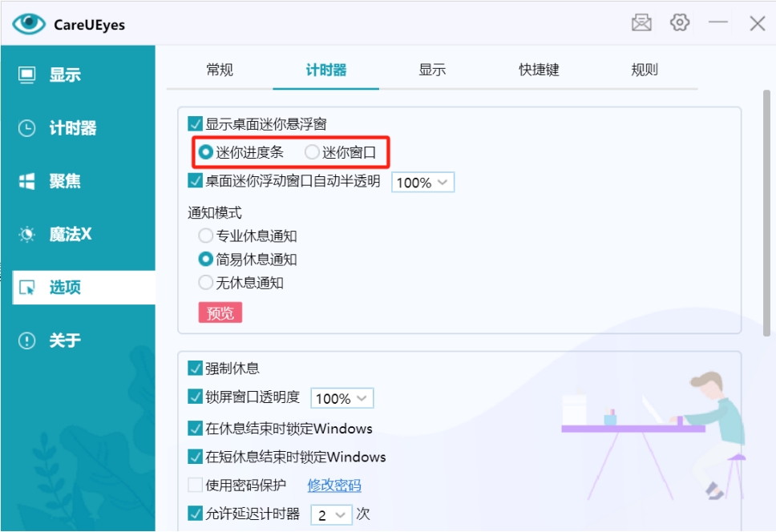The width and height of the screenshot is (776, 532).
Task: Click the About (关于) info icon
Action: point(27,341)
